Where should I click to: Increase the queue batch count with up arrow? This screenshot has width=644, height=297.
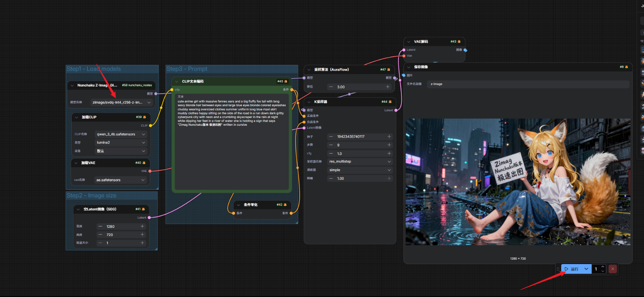603,267
